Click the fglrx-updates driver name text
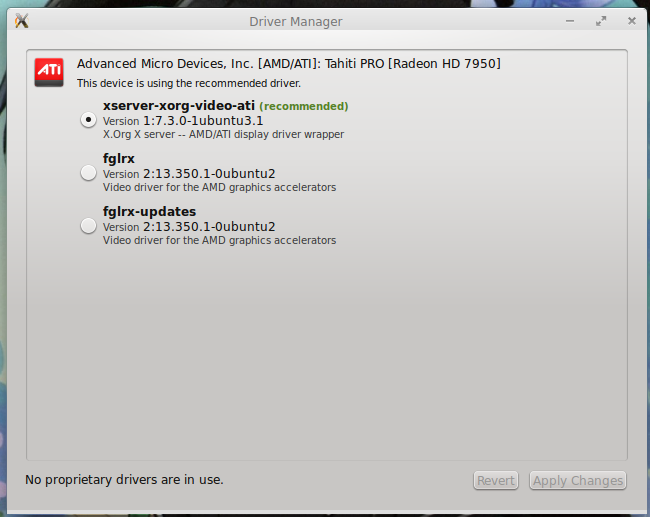Screen dimensions: 650x517 pyautogui.click(x=149, y=212)
